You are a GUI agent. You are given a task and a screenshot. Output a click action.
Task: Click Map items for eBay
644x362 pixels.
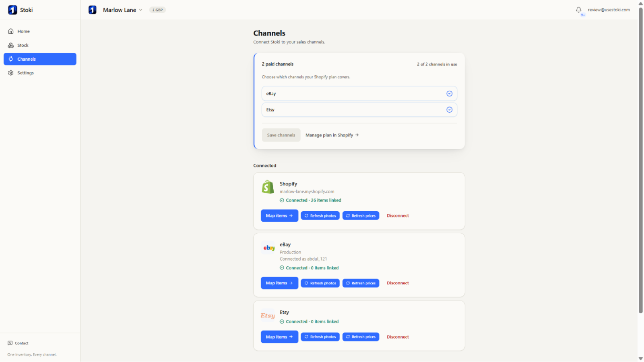click(x=279, y=283)
